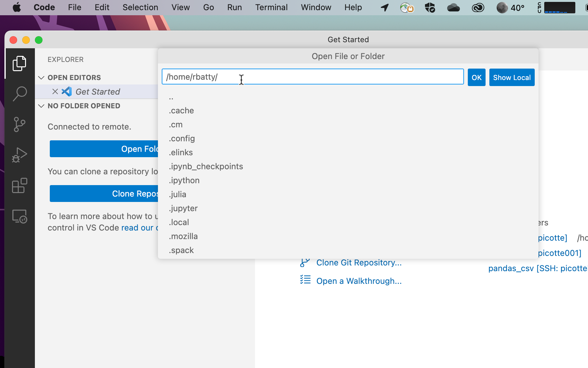Open the Extensions view icon
Screen dimensions: 588x368
point(19,185)
